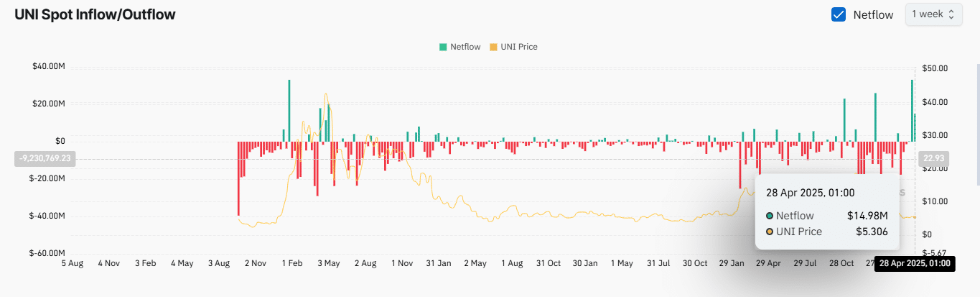The height and width of the screenshot is (297, 980).
Task: Click the 29 Jul date label
Action: (805, 264)
